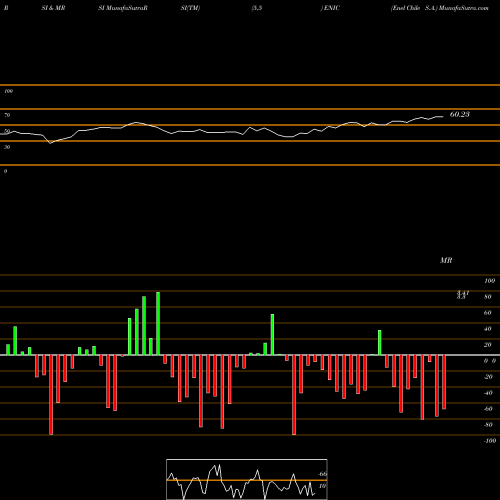
Task: Click the tallest green MR bar
Action: click(x=158, y=323)
